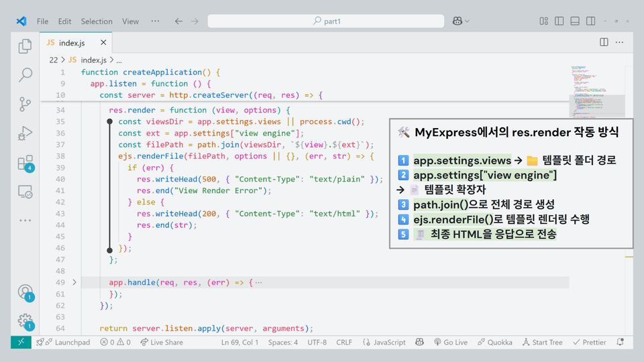Screen dimensions: 644x362
Task: Open the Selection menu
Action: coord(97,21)
